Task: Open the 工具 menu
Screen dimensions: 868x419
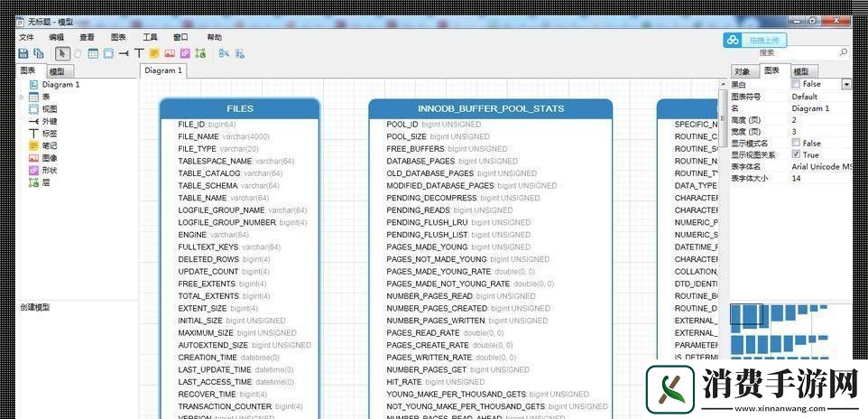Action: [150, 37]
